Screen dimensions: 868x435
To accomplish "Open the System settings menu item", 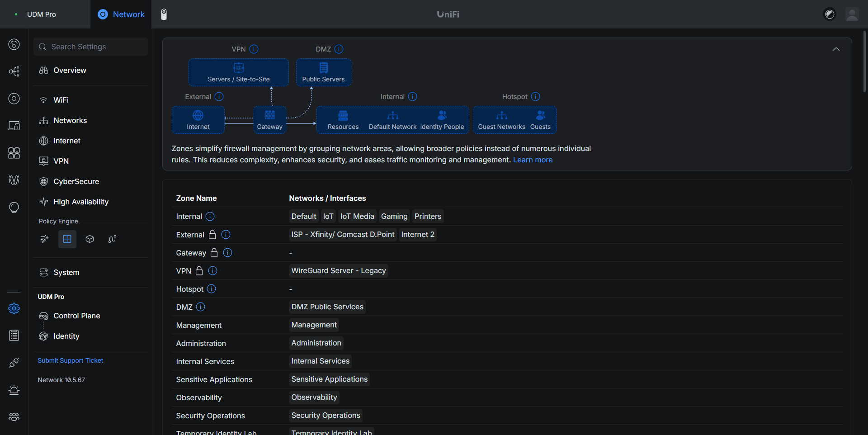I will click(91, 272).
